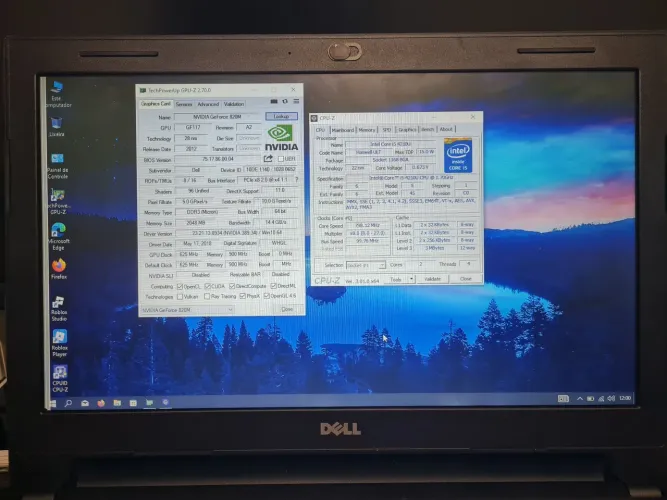Open TechPowerUp GPU-Z desktop shortcut
This screenshot has height=500, width=667.
pos(57,202)
